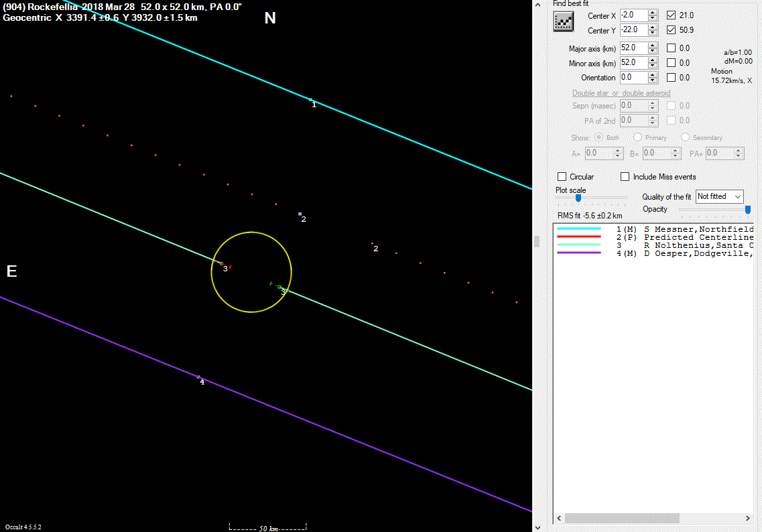Toggle the Center X checkbox labeled 21.0
The width and height of the screenshot is (762, 532).
coord(671,15)
